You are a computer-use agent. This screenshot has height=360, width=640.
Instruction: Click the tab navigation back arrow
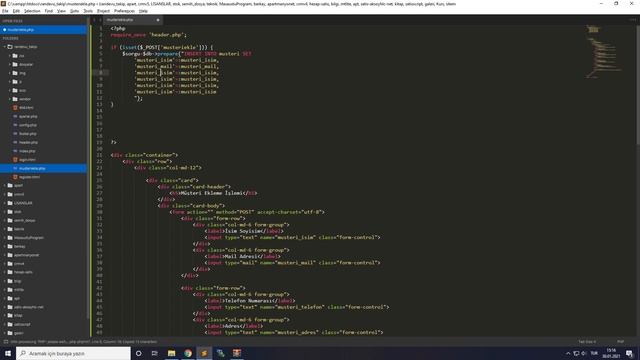[x=95, y=20]
